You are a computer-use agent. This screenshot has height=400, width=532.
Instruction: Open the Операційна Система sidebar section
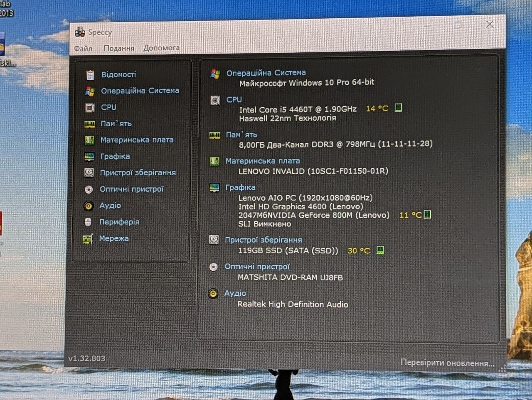click(x=140, y=91)
